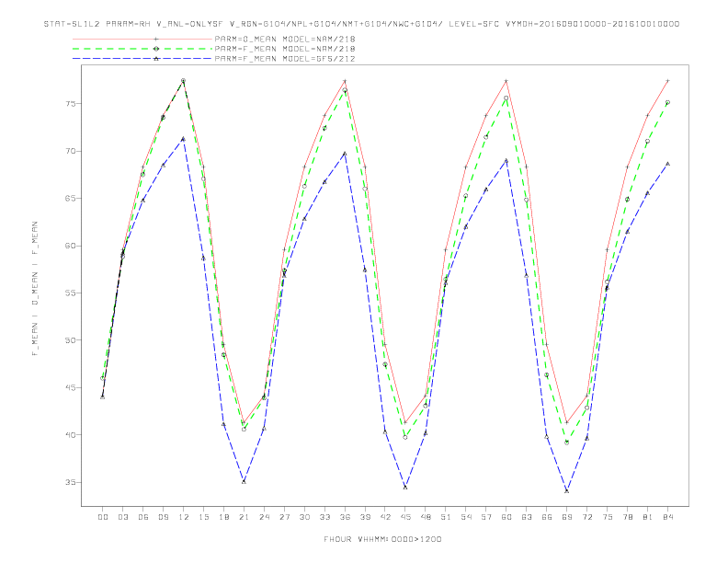Click y-axis tick label 65
The image size is (728, 563).
[71, 199]
